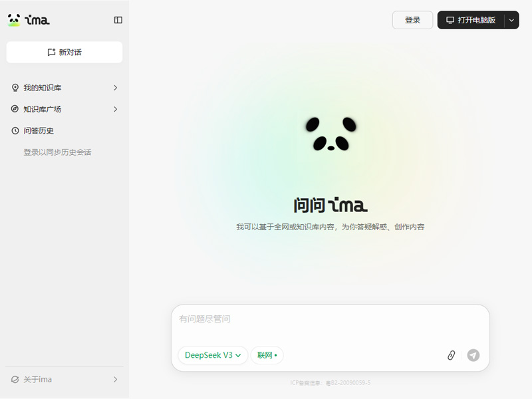Open the dropdown arrow beside 打开电脑版
Viewport: 532px width, 399px height.
[x=511, y=20]
